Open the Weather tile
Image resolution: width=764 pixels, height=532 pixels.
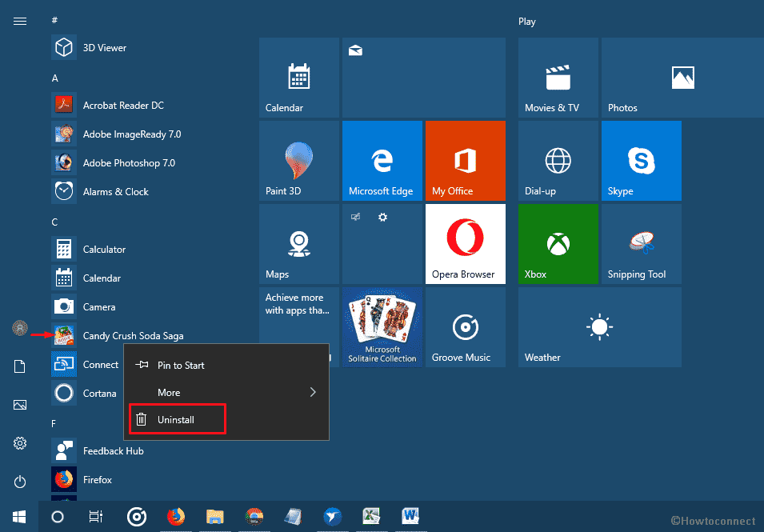tap(600, 327)
